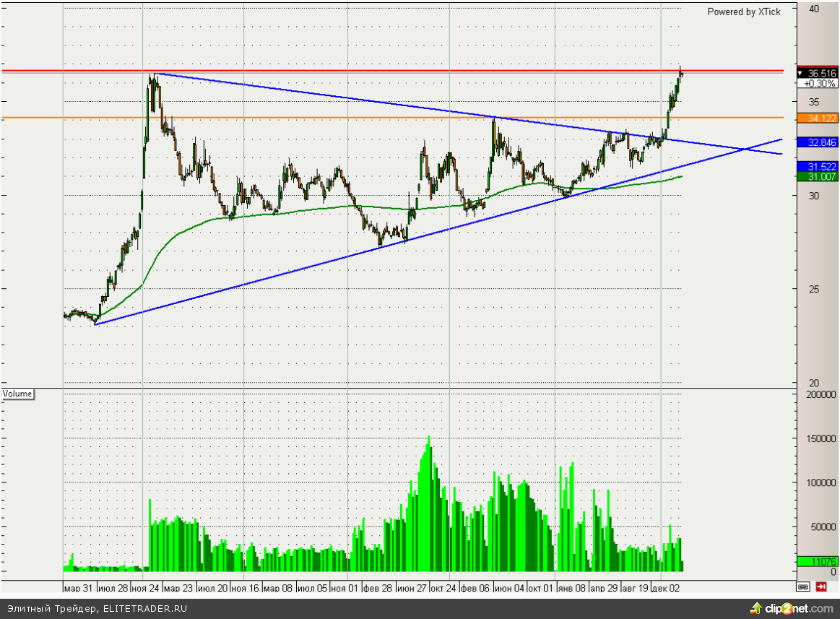
Task: Select the blue 32.846 trendline price tag
Action: (817, 142)
